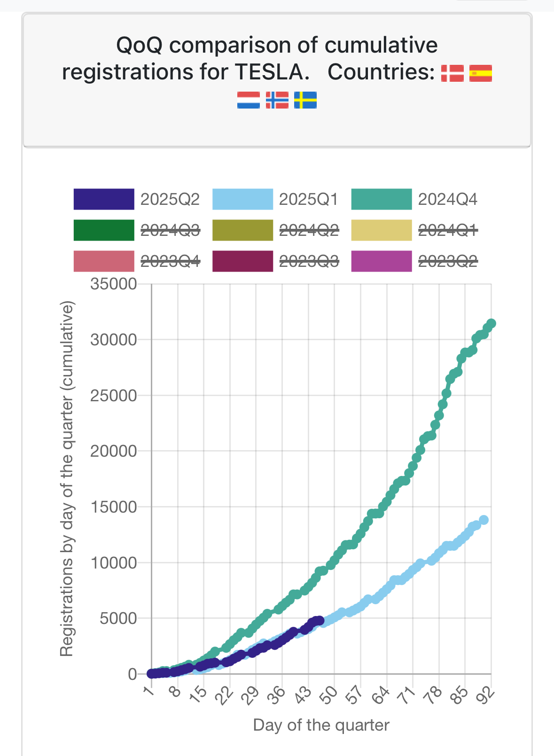
Task: Show the 2023Q2 purple series
Action: [x=414, y=261]
